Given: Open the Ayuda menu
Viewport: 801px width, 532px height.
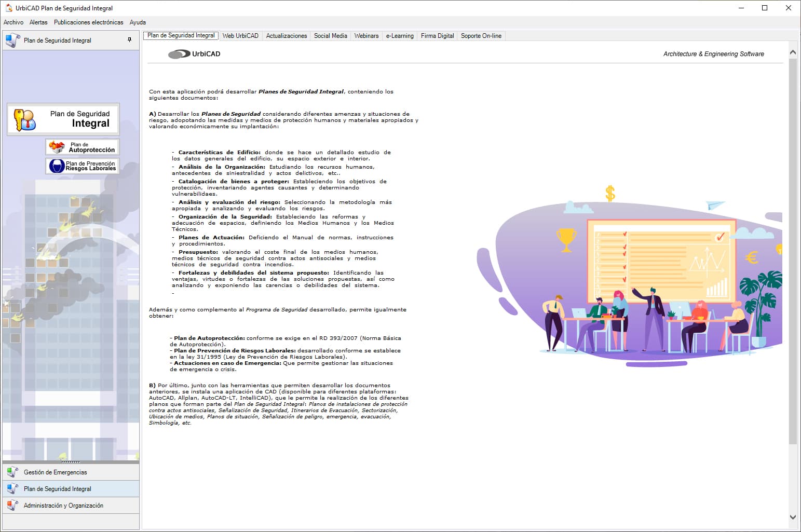Looking at the screenshot, I should [x=138, y=22].
